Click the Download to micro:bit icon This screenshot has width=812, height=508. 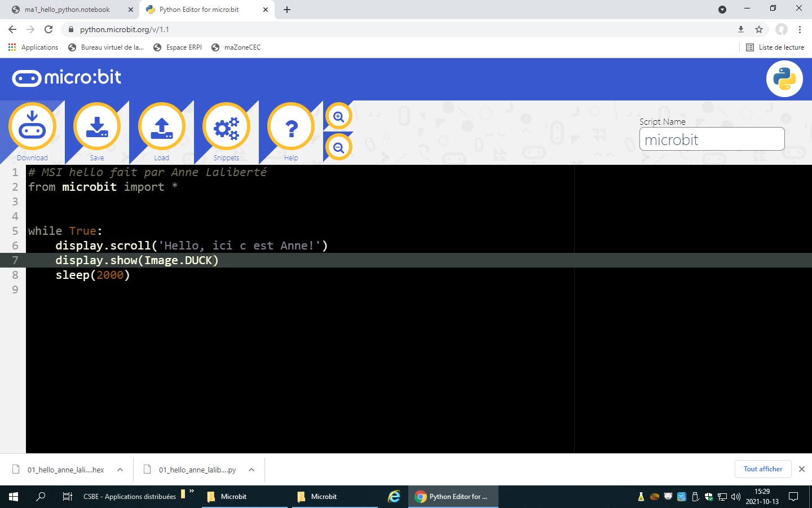click(32, 126)
